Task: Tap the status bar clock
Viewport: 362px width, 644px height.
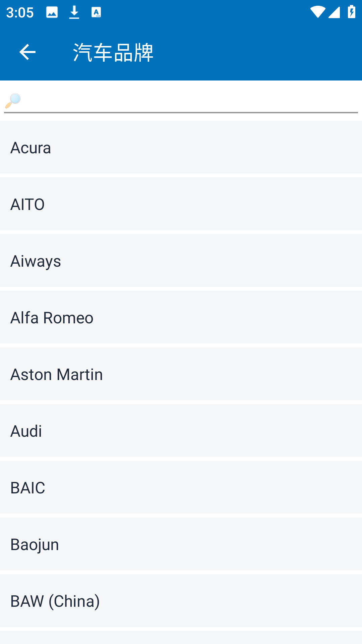Action: pos(20,13)
